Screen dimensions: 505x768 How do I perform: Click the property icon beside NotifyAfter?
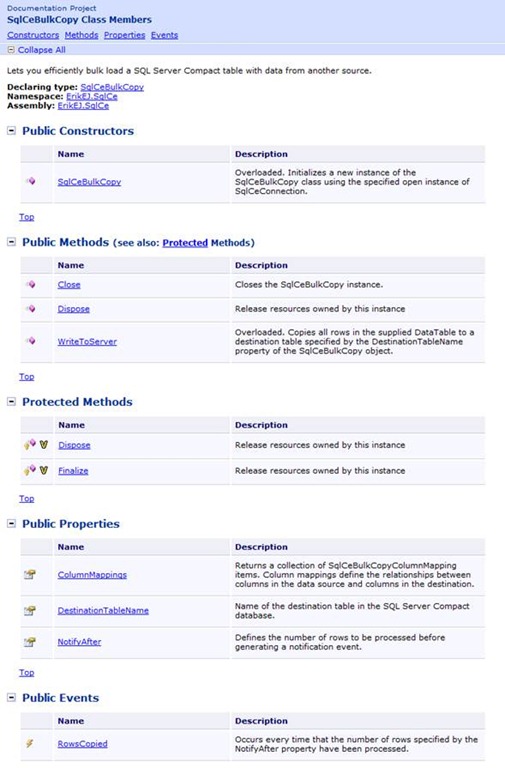point(30,642)
